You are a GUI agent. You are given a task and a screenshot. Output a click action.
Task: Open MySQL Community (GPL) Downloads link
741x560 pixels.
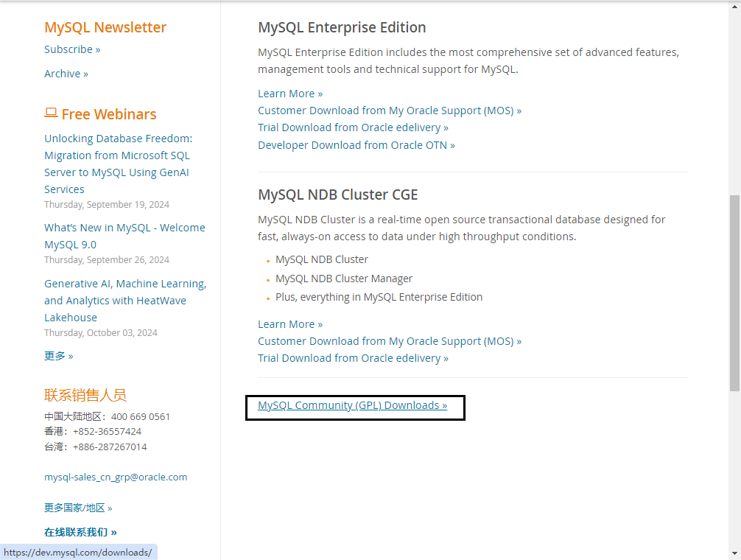click(352, 405)
